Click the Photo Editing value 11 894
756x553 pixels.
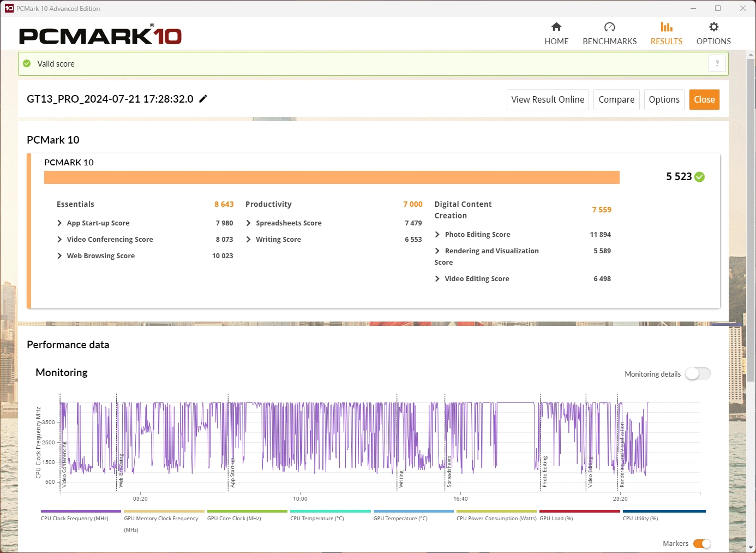coord(600,234)
